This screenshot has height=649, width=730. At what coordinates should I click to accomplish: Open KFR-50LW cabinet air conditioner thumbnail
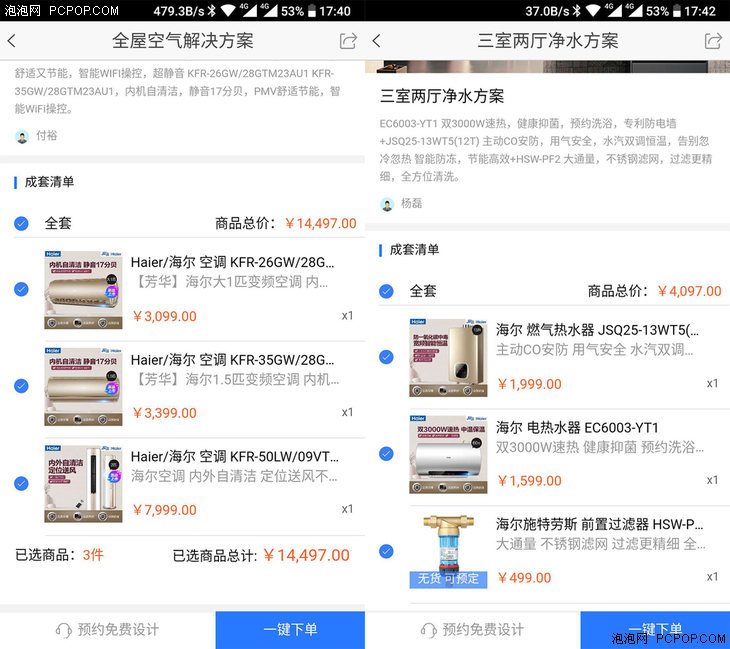(x=83, y=484)
